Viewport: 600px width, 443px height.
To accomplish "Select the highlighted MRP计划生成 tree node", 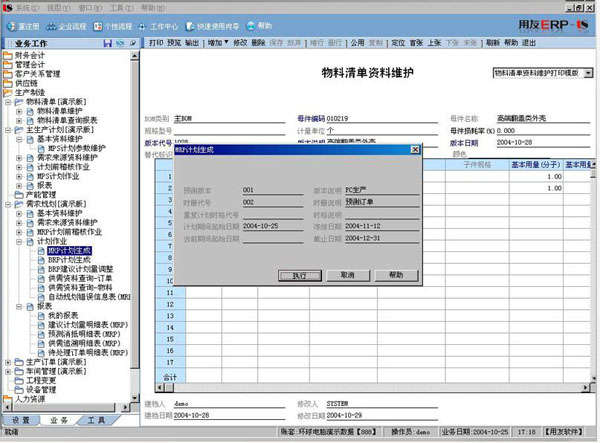I will click(x=69, y=251).
